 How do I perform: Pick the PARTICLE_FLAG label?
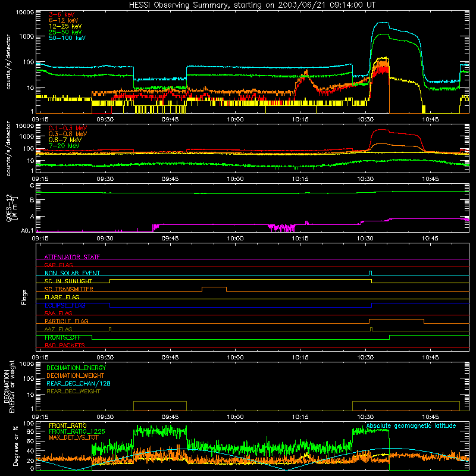point(67,321)
